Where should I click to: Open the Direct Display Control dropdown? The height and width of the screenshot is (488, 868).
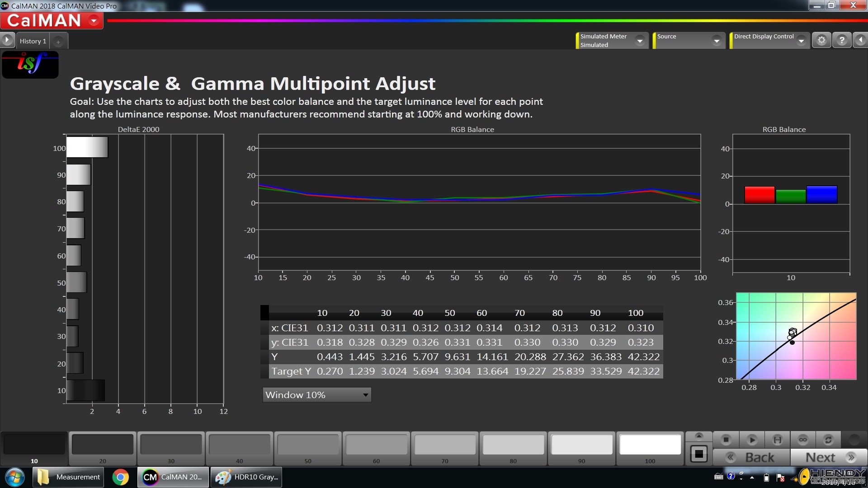(x=801, y=41)
